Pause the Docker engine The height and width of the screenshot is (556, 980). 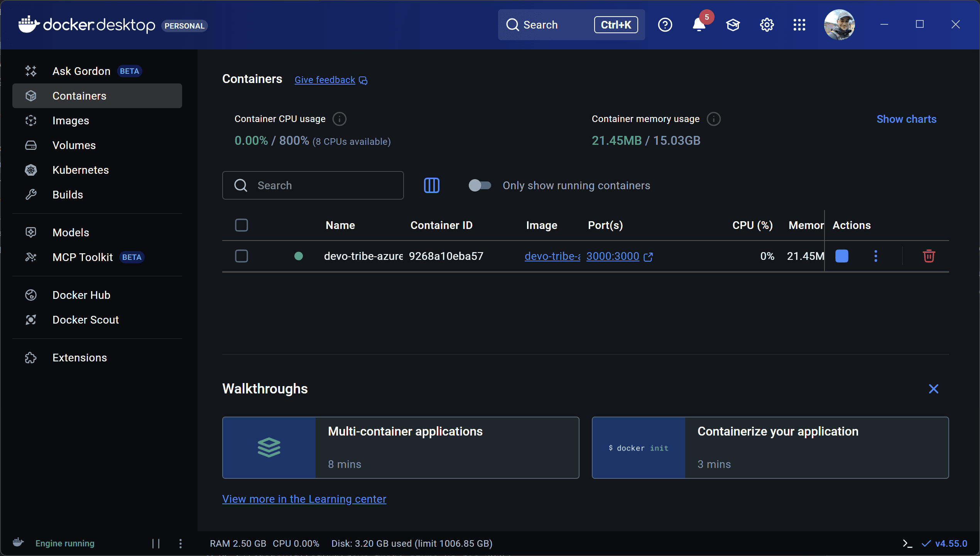pyautogui.click(x=156, y=544)
